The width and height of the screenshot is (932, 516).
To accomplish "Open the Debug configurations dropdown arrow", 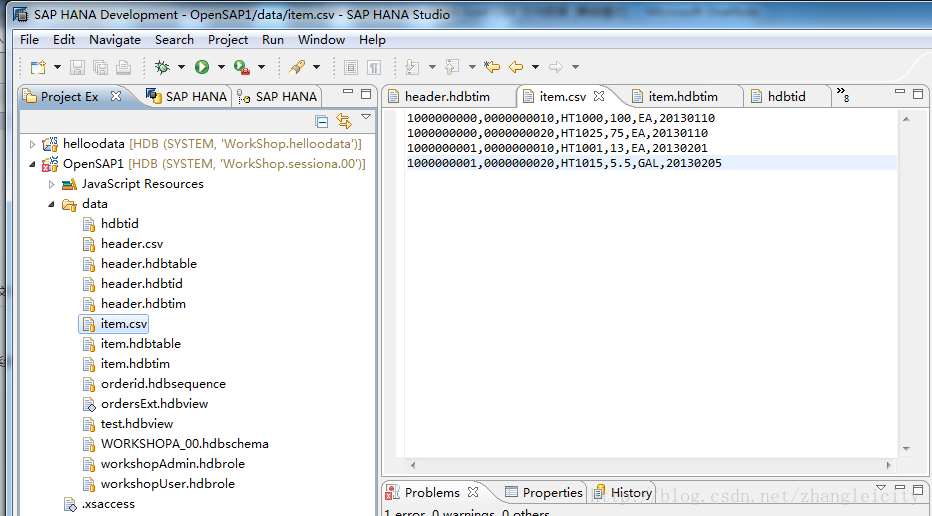I will click(181, 67).
